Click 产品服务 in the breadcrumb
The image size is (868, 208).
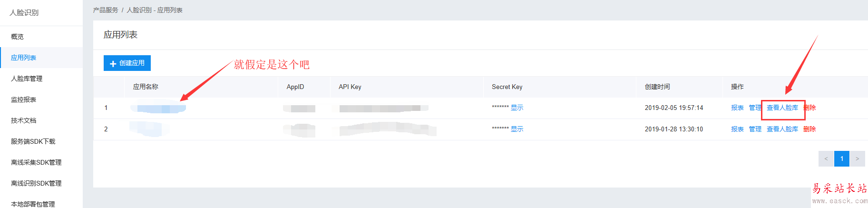(x=106, y=10)
